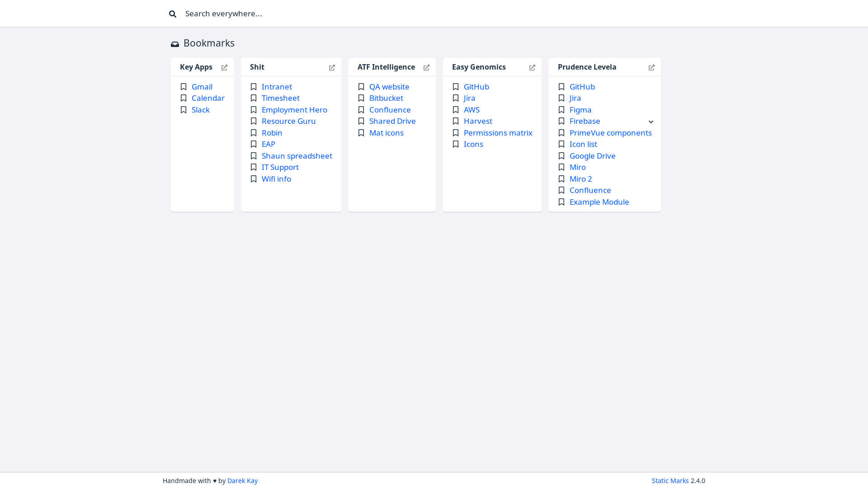Open the Wifi info bookmark
This screenshot has width=868, height=488.
[x=276, y=179]
